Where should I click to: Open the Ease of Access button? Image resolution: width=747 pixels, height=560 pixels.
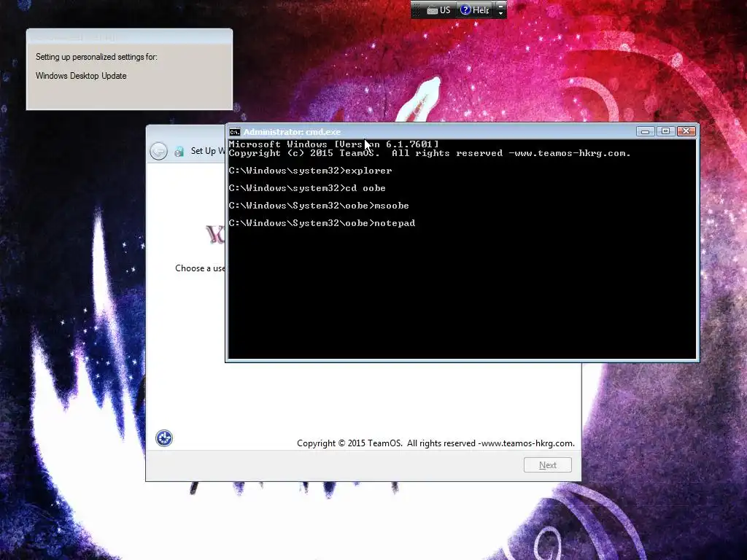164,438
